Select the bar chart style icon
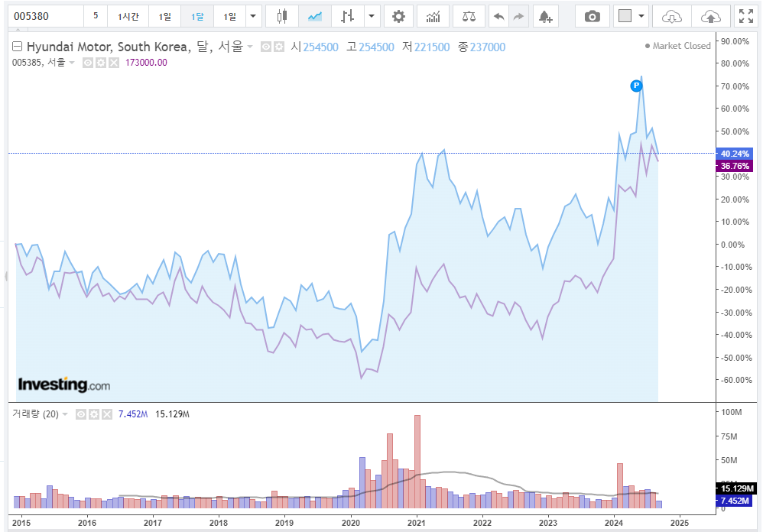Viewport: 763px width, 532px height. point(347,17)
